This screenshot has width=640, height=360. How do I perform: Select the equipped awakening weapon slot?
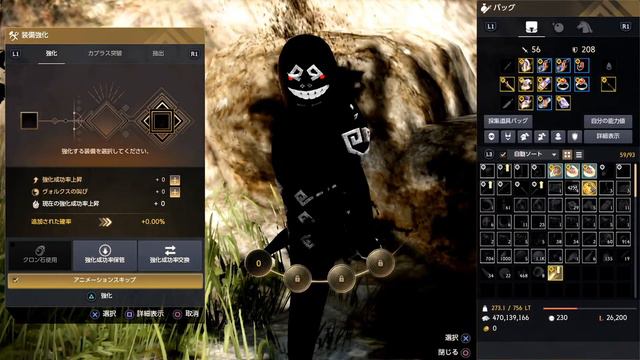pyautogui.click(x=608, y=84)
